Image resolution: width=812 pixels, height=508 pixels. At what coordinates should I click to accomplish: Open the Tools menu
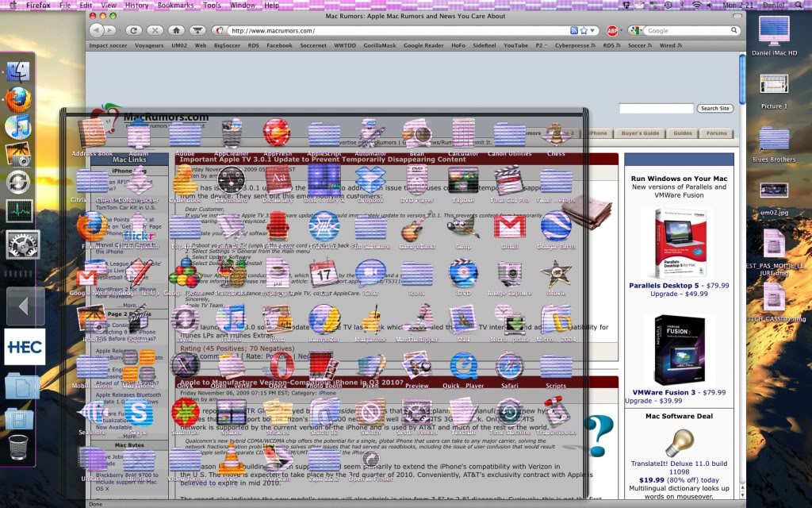pos(211,6)
